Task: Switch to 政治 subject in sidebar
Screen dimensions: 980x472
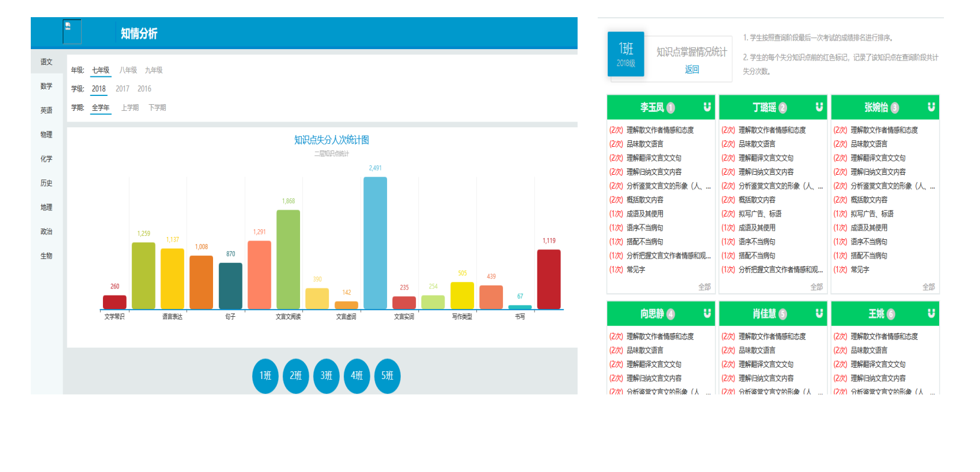Action: coord(47,232)
